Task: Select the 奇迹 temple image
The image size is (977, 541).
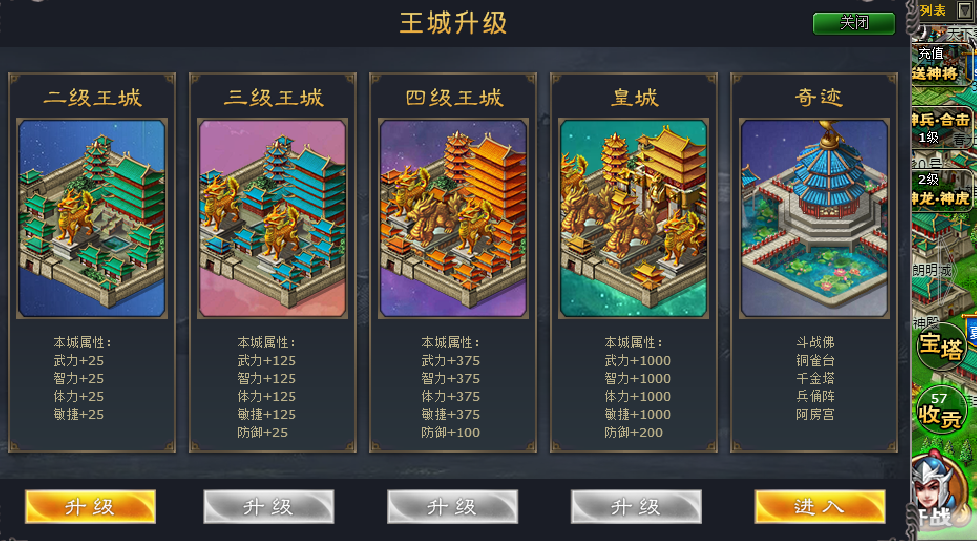Action: [x=814, y=219]
